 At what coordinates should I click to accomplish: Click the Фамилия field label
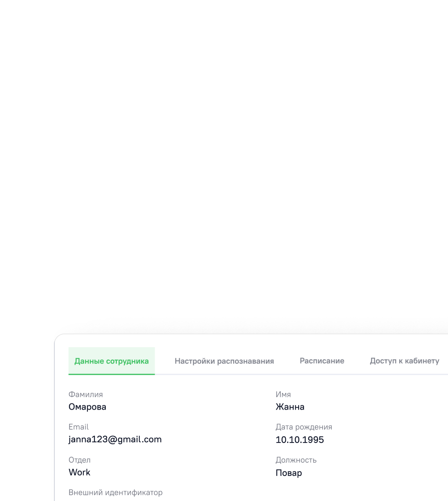click(x=86, y=395)
